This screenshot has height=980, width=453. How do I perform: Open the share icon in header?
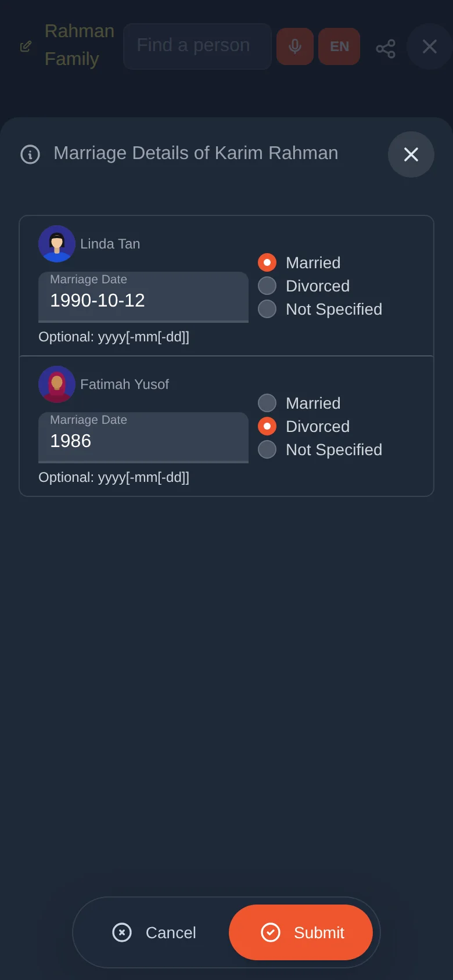[x=386, y=48]
